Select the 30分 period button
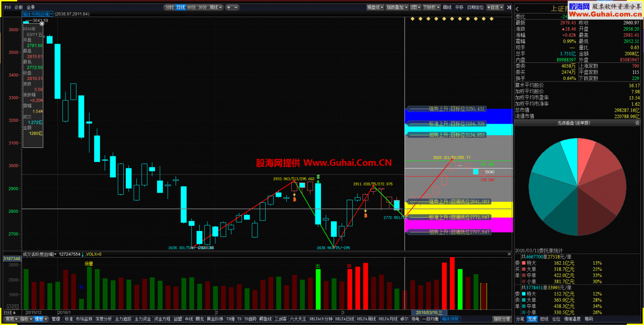This screenshot has height=325, width=644. [x=203, y=8]
